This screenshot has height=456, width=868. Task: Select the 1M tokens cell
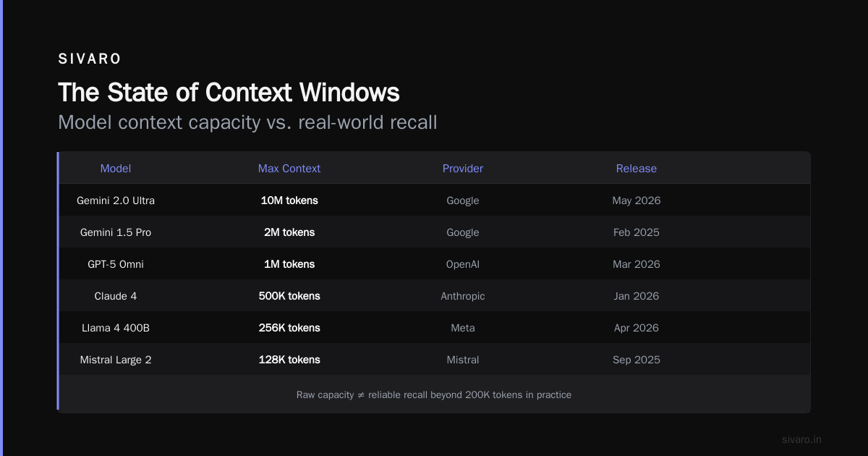click(x=289, y=264)
